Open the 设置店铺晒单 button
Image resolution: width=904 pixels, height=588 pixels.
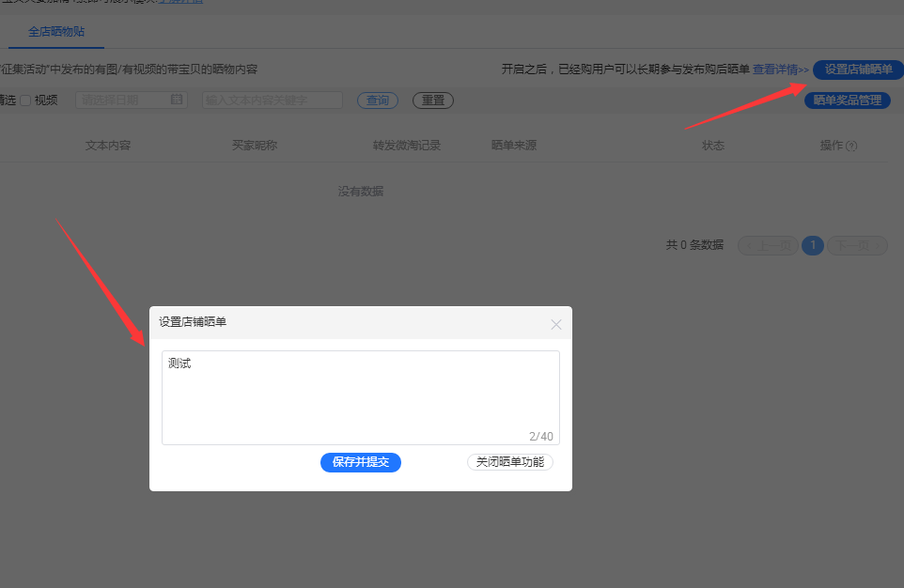[x=858, y=70]
